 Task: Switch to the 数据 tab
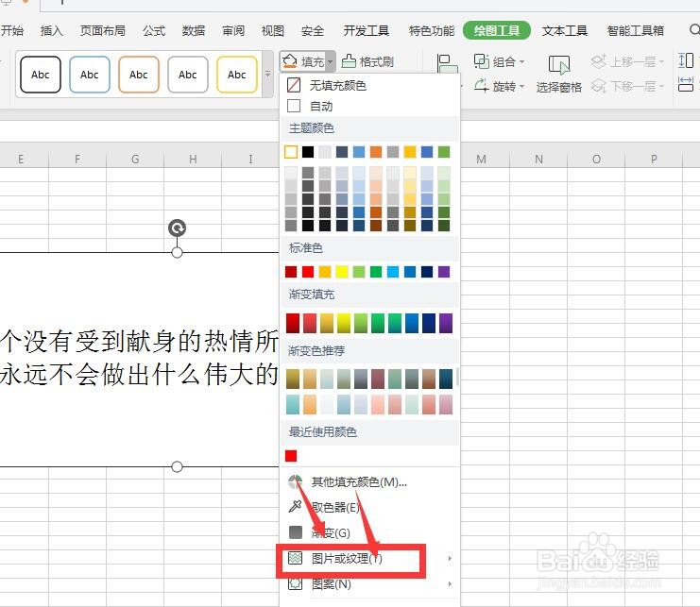pos(194,30)
